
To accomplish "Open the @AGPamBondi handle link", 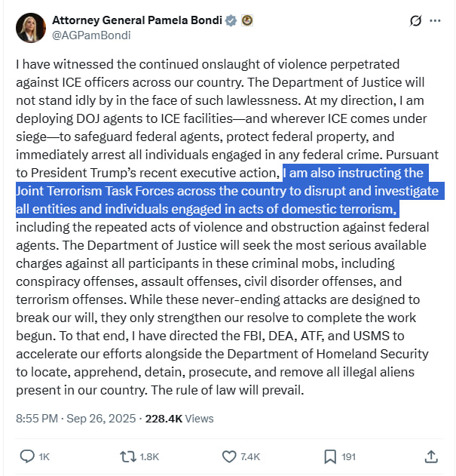I will pyautogui.click(x=91, y=35).
